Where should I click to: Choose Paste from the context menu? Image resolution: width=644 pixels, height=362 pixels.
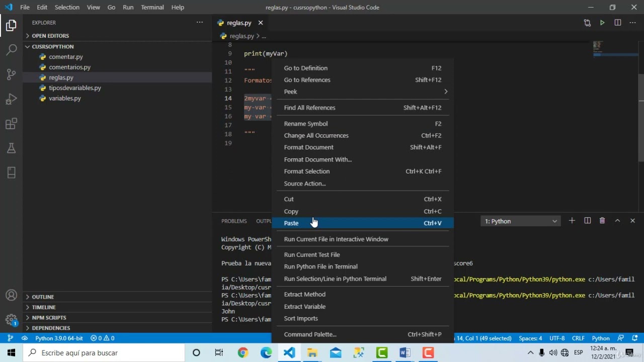coord(362,223)
